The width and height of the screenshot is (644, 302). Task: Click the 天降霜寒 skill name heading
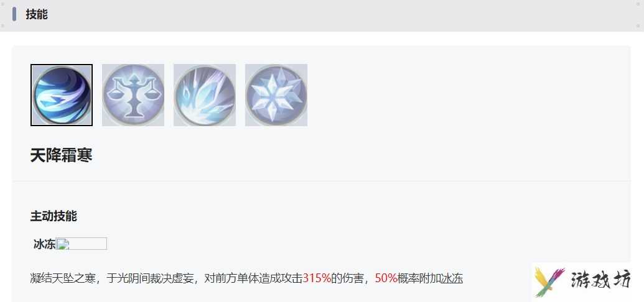[61, 155]
